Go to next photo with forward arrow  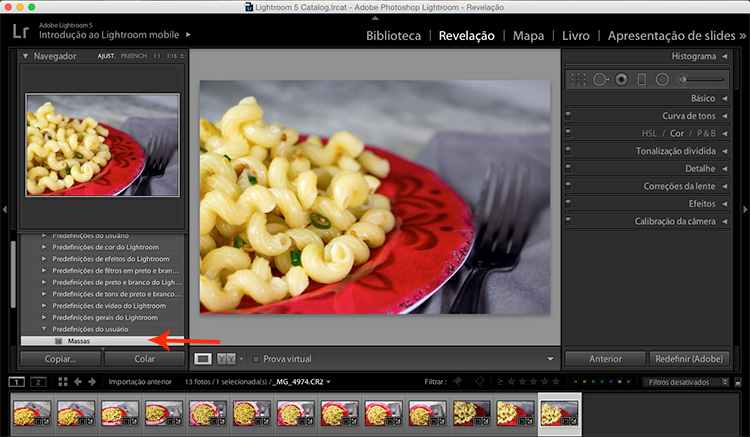tap(93, 382)
